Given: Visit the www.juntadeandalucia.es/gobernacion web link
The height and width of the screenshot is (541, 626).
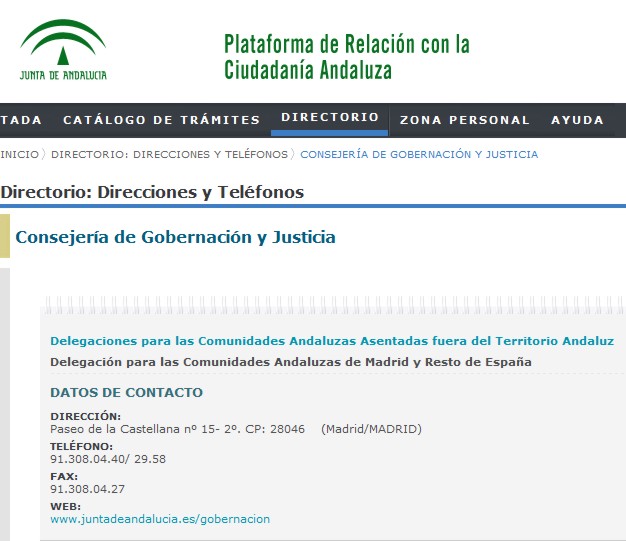Looking at the screenshot, I should pyautogui.click(x=160, y=519).
